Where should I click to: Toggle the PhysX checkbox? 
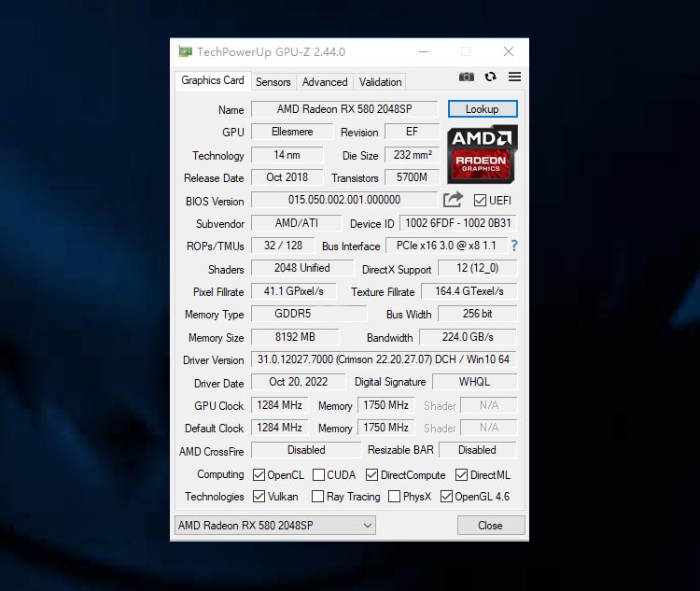coord(394,497)
